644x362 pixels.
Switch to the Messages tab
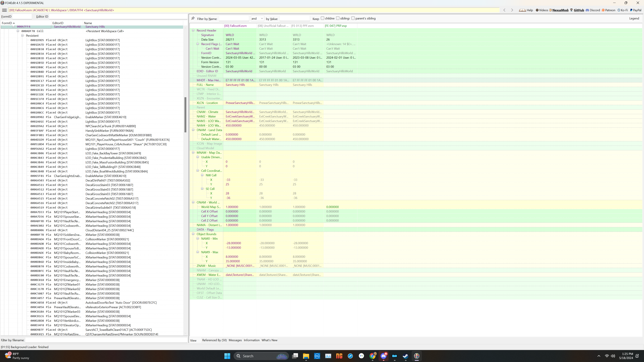[x=235, y=340]
